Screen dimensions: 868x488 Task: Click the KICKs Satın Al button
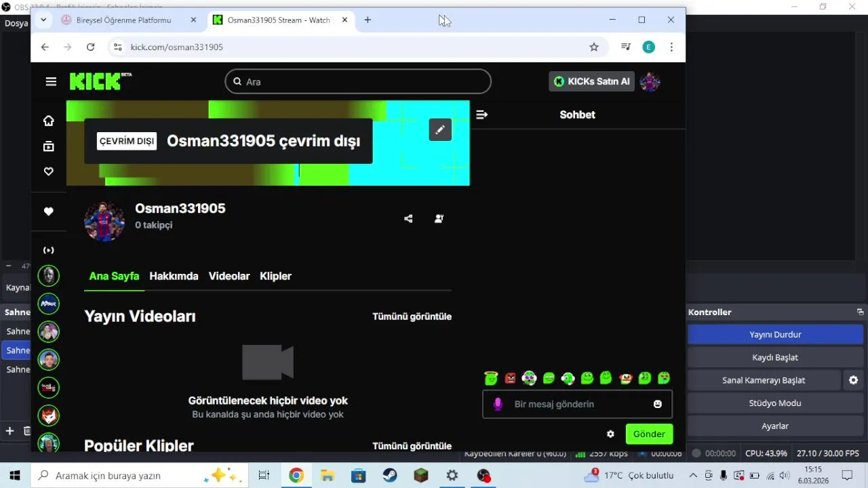point(592,81)
